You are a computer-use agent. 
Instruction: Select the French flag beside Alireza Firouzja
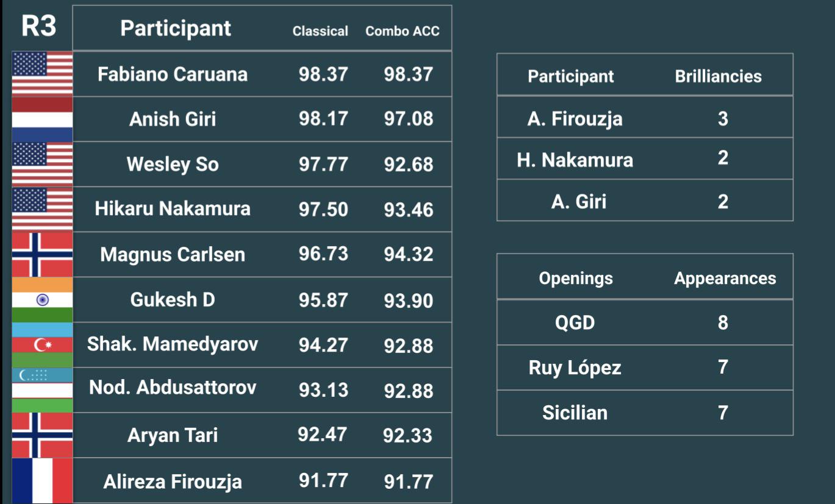click(x=42, y=480)
